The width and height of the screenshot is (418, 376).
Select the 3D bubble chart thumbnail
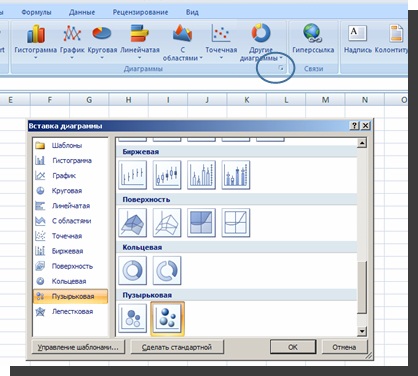(167, 318)
